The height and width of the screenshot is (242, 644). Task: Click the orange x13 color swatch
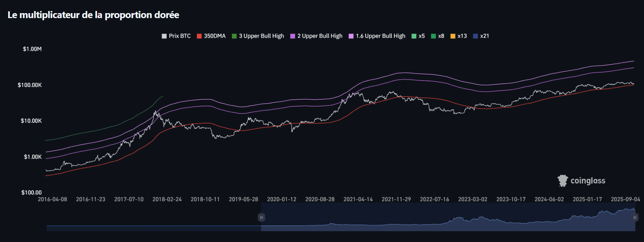(453, 36)
